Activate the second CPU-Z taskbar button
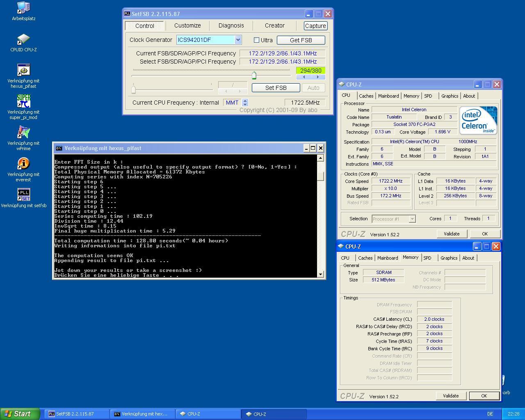This screenshot has height=420, width=525. 274,414
